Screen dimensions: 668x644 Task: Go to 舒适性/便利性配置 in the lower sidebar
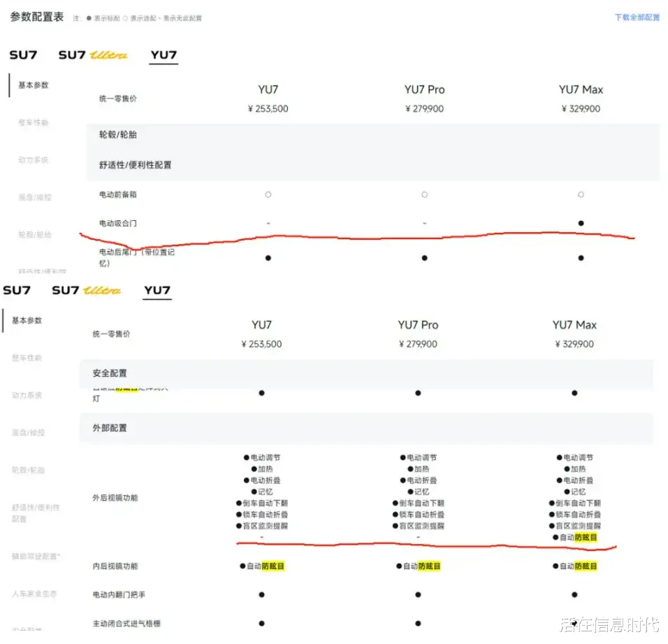point(36,513)
